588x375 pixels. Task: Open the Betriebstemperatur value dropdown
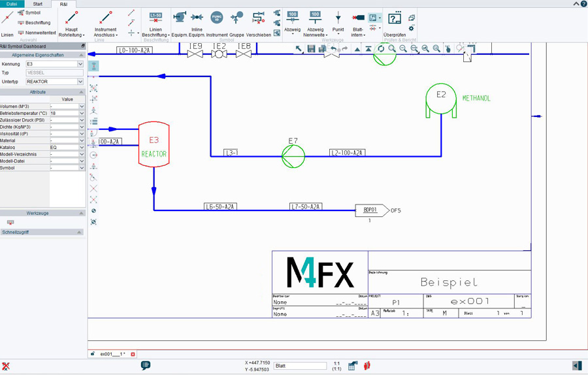tap(82, 113)
